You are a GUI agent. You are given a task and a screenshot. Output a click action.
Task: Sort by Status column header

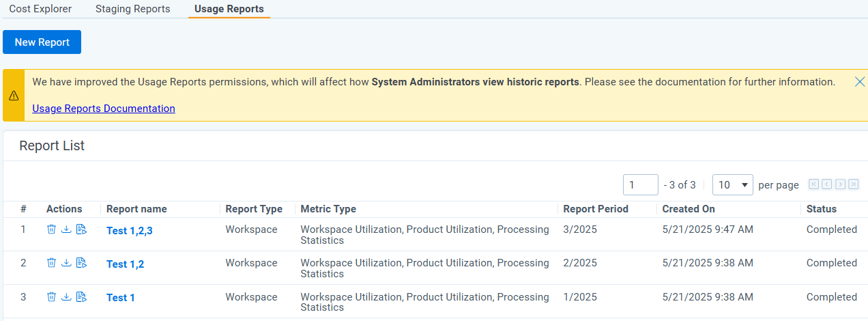[822, 209]
